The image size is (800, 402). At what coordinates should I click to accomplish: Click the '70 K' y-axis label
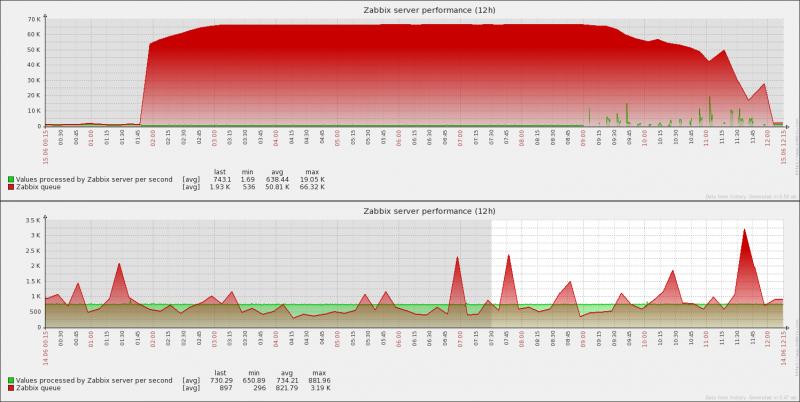coord(34,19)
